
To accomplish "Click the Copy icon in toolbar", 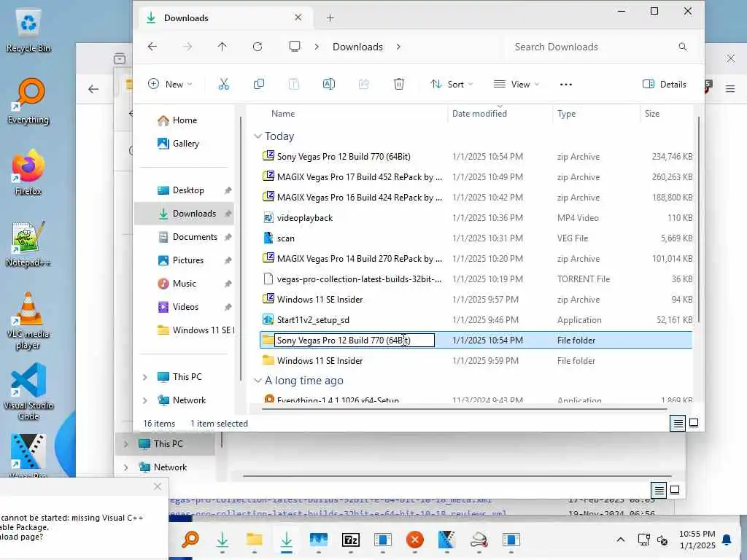I will [259, 85].
